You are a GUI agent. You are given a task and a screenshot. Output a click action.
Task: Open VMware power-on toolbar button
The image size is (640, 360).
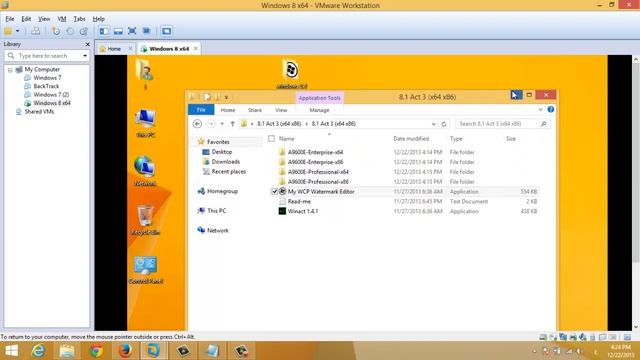point(8,31)
